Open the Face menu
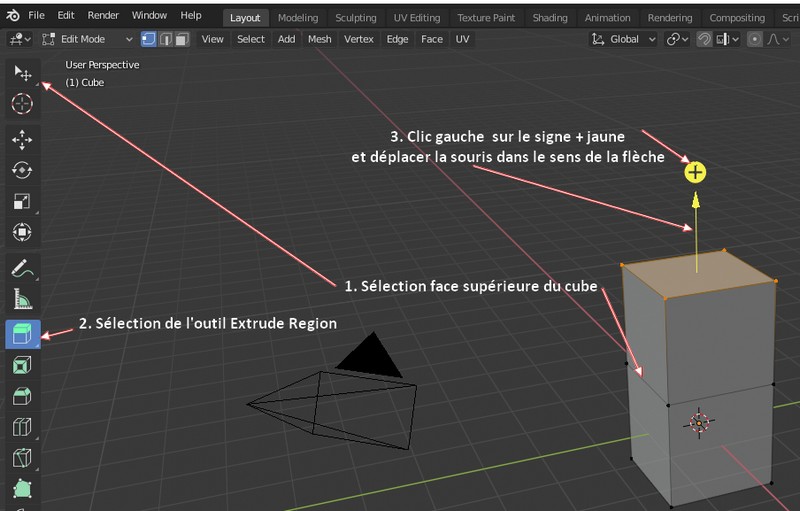The height and width of the screenshot is (511, 800). pyautogui.click(x=432, y=39)
